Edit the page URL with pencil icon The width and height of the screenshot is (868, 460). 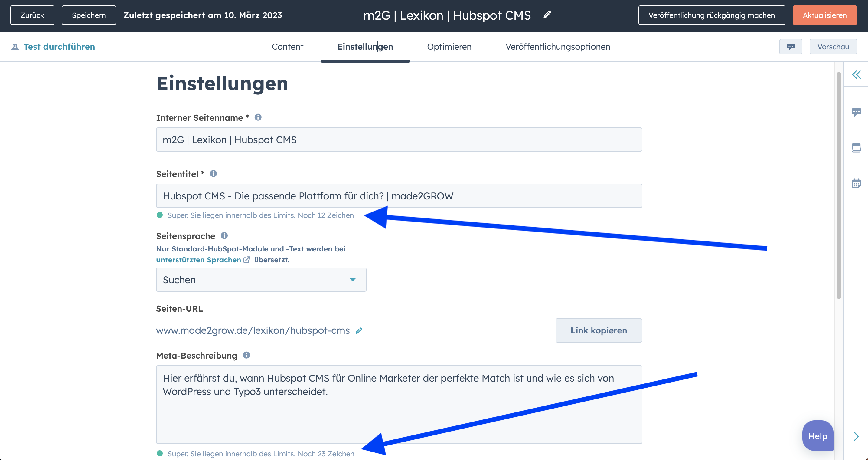pos(359,330)
